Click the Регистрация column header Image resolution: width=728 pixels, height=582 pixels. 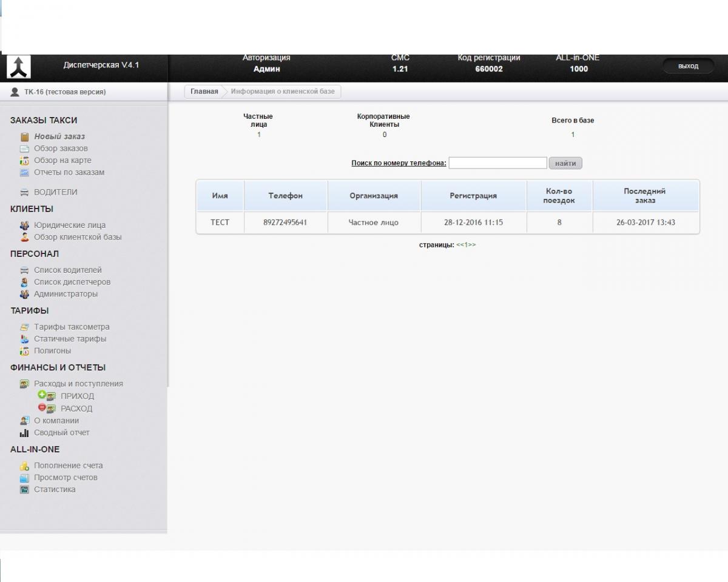(x=473, y=196)
